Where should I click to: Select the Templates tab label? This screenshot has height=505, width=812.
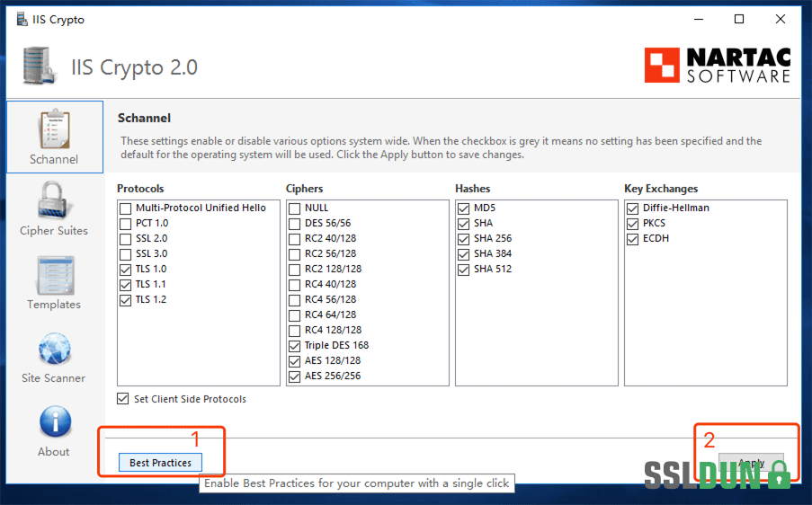[54, 305]
